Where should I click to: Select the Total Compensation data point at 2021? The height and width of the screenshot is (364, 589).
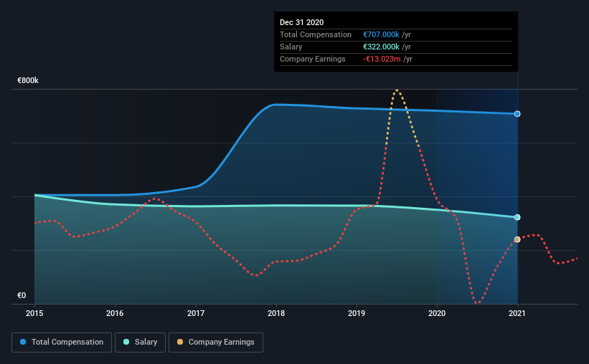(x=517, y=114)
